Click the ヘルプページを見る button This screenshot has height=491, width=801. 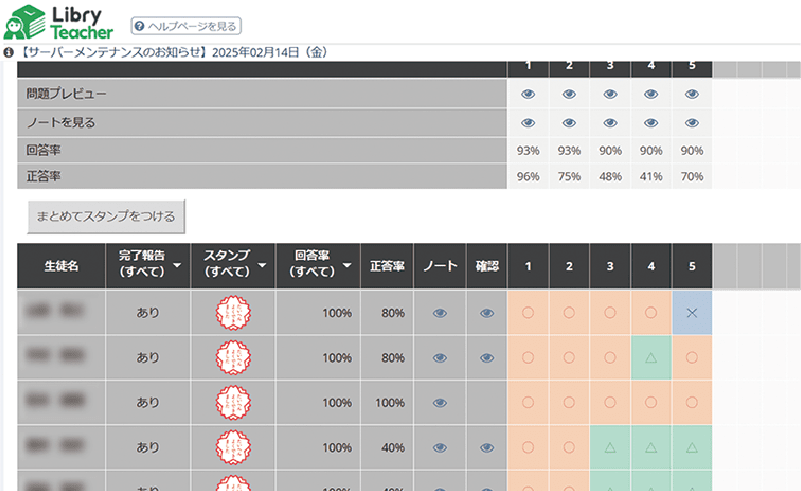(186, 26)
